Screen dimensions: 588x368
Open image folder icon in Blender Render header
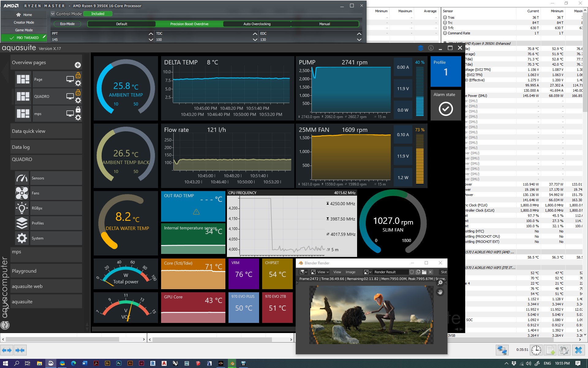[424, 272]
